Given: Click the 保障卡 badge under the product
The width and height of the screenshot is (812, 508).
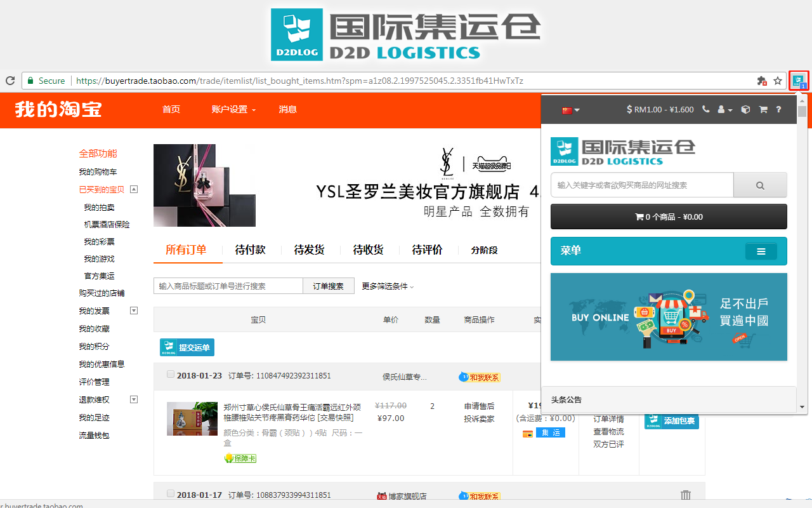Looking at the screenshot, I should pyautogui.click(x=240, y=458).
